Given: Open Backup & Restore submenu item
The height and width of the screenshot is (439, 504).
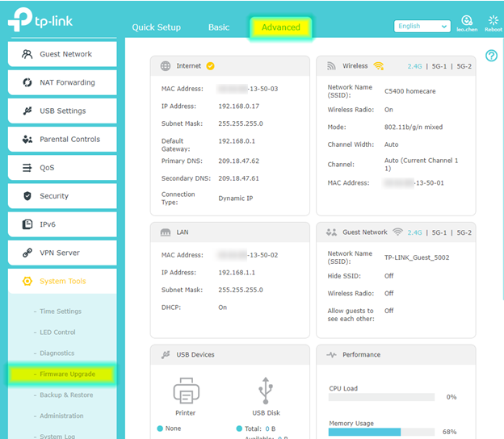Looking at the screenshot, I should (x=66, y=395).
